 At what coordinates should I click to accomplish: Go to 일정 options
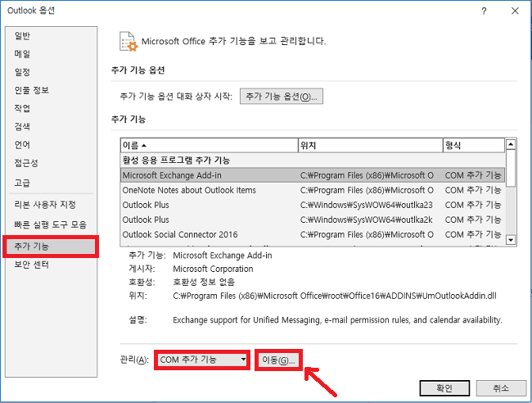(x=22, y=72)
